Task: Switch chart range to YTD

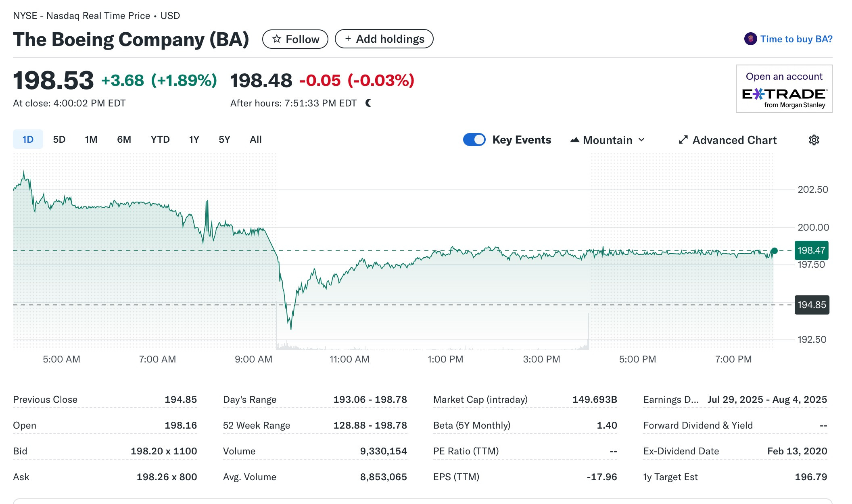Action: (x=160, y=140)
